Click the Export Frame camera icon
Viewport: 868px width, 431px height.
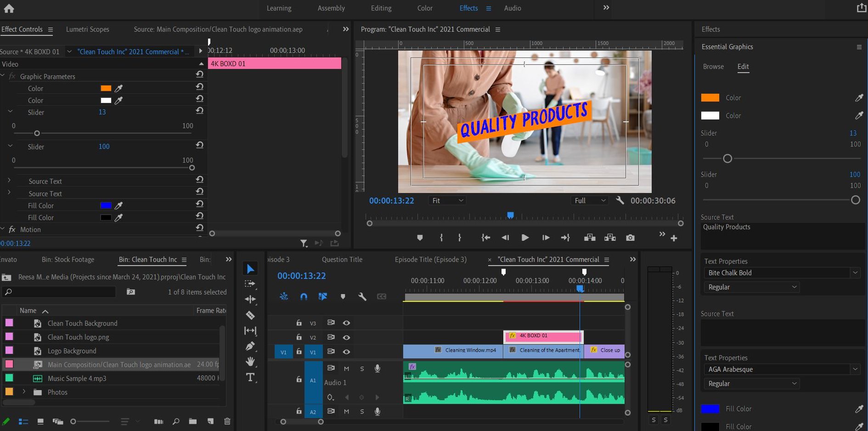[x=630, y=238]
